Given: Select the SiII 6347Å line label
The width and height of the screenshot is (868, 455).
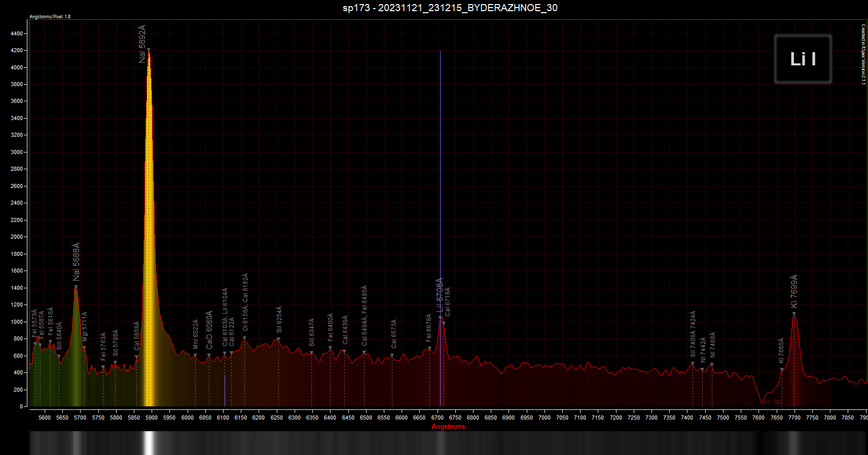Looking at the screenshot, I should [312, 332].
